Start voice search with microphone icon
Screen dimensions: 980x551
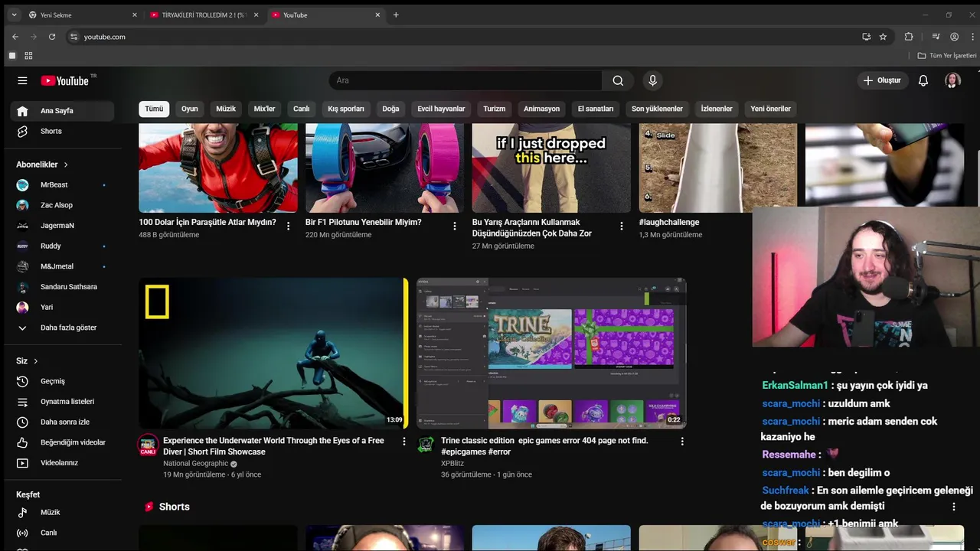652,80
